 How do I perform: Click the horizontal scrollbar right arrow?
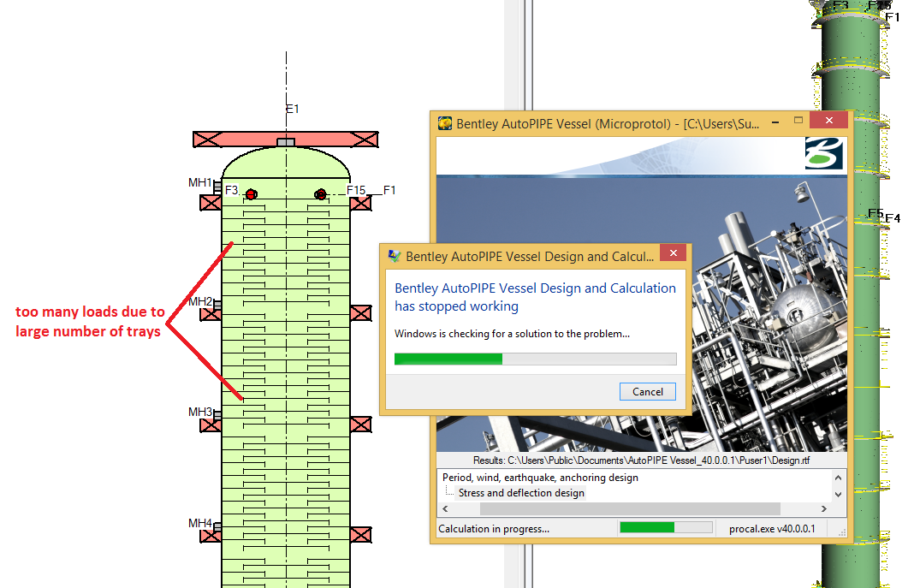824,508
